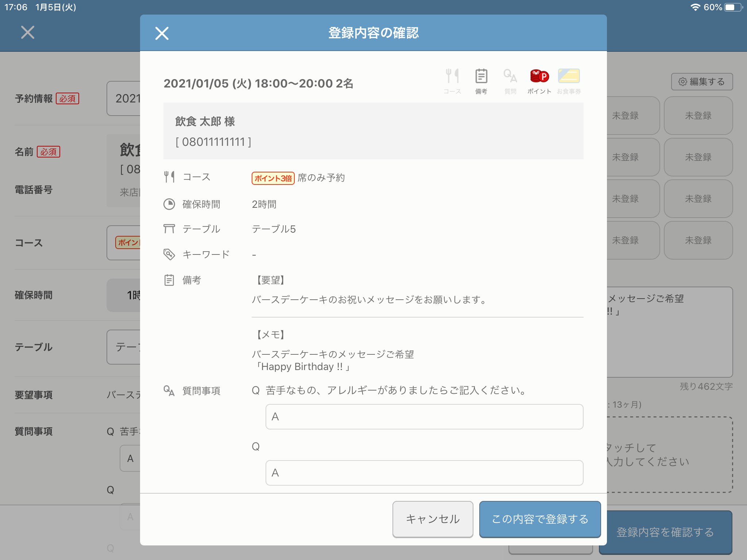Screen dimensions: 747x560
Task: Select the 2時間 duration value
Action: tap(264, 204)
